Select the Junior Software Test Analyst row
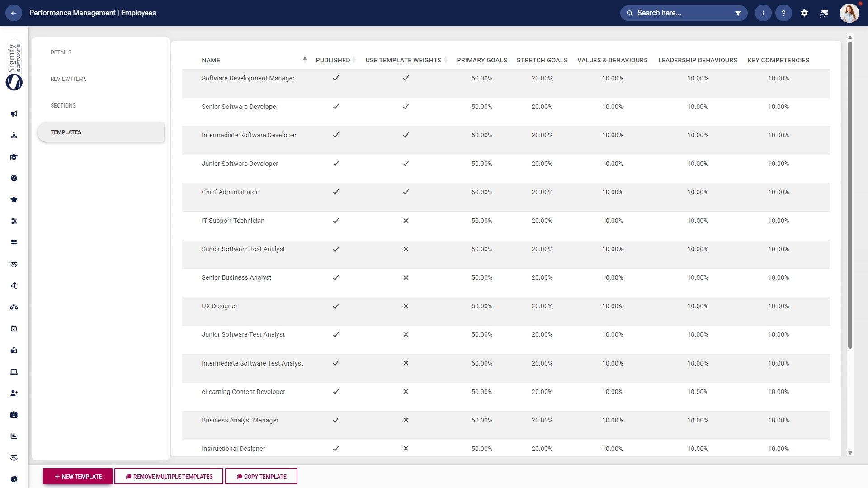 [x=506, y=340]
